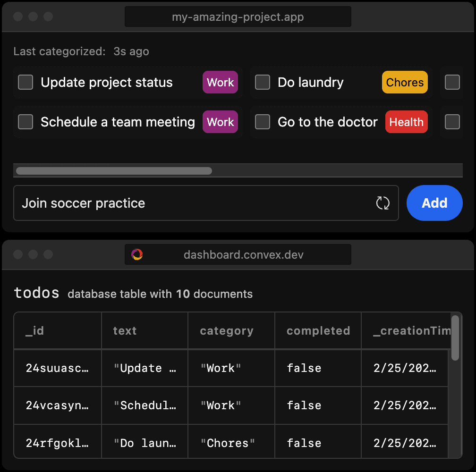476x472 pixels.
Task: Click the Chores tag next to Do laundry
Action: pyautogui.click(x=405, y=82)
